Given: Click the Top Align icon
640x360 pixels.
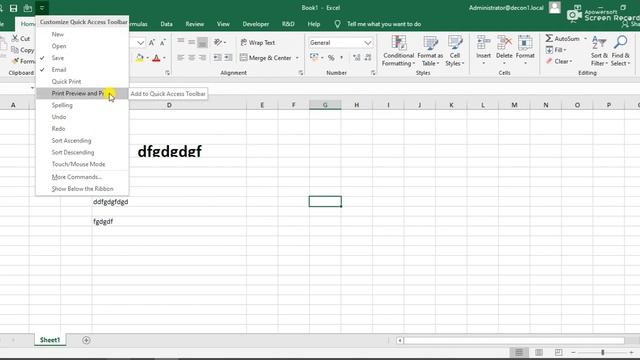Looking at the screenshot, I should (x=180, y=42).
